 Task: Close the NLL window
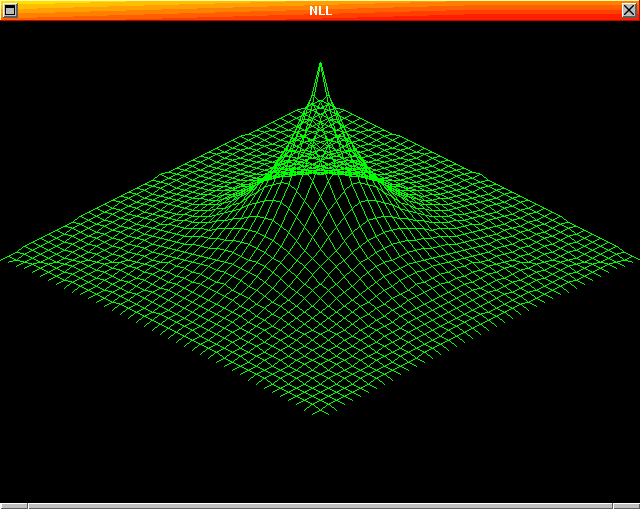[629, 10]
